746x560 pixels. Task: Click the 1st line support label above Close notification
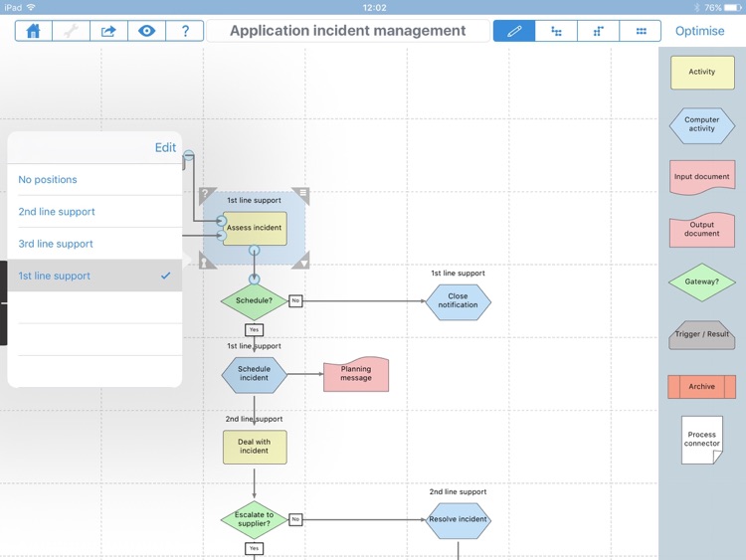458,274
